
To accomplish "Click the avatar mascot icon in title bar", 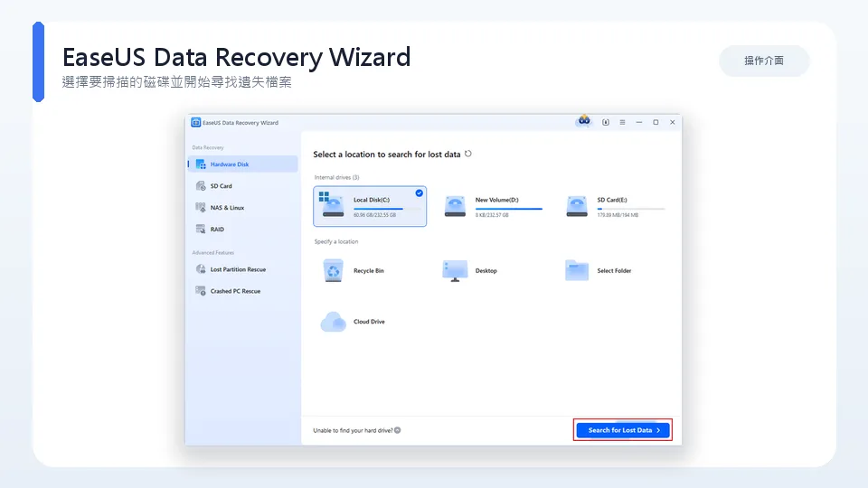I will [584, 121].
